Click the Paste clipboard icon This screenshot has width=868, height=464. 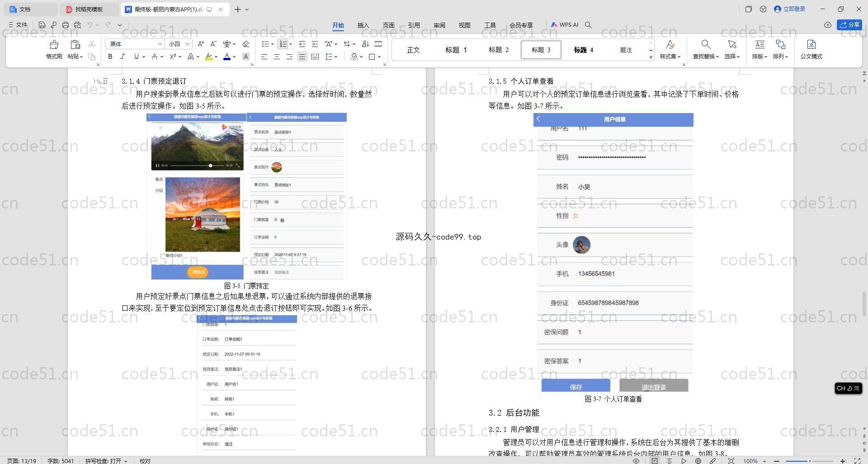point(75,44)
